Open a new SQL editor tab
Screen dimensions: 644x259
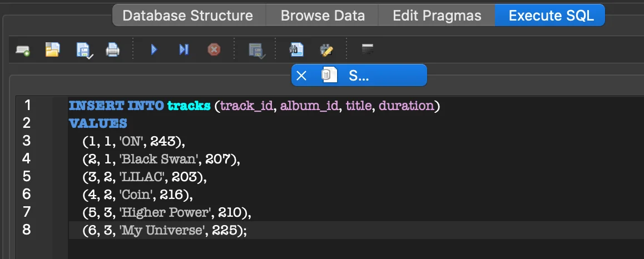23,51
